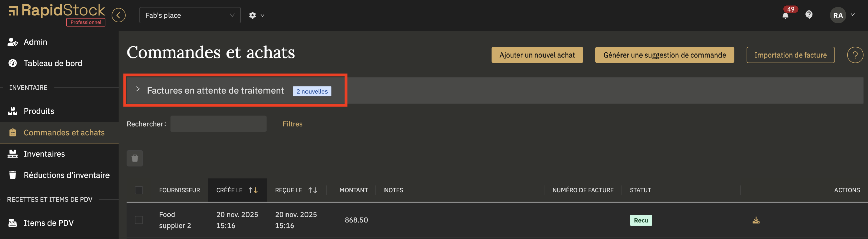Check the select-all checkbox in table header

click(139, 190)
